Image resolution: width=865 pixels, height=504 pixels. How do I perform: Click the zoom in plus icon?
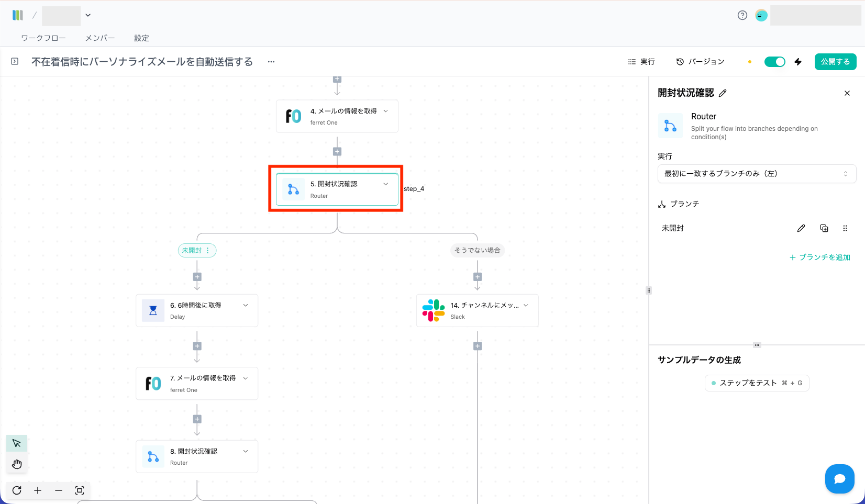pos(38,490)
